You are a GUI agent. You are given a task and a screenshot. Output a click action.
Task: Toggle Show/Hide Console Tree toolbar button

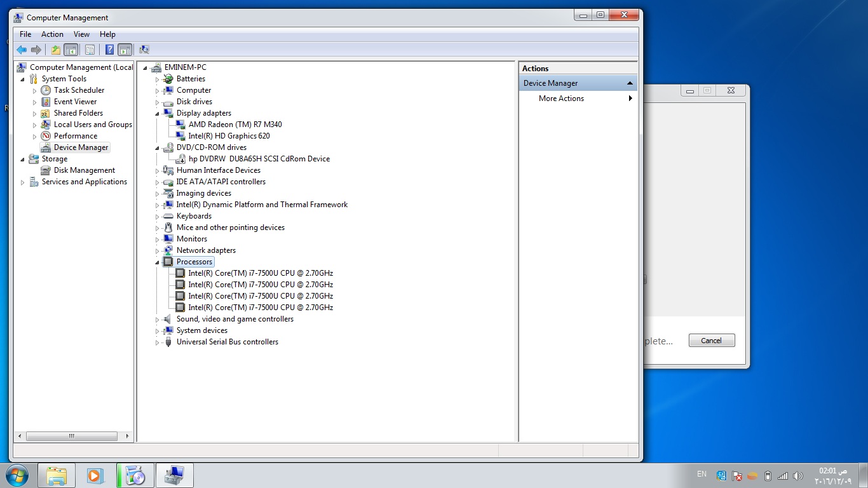click(71, 50)
